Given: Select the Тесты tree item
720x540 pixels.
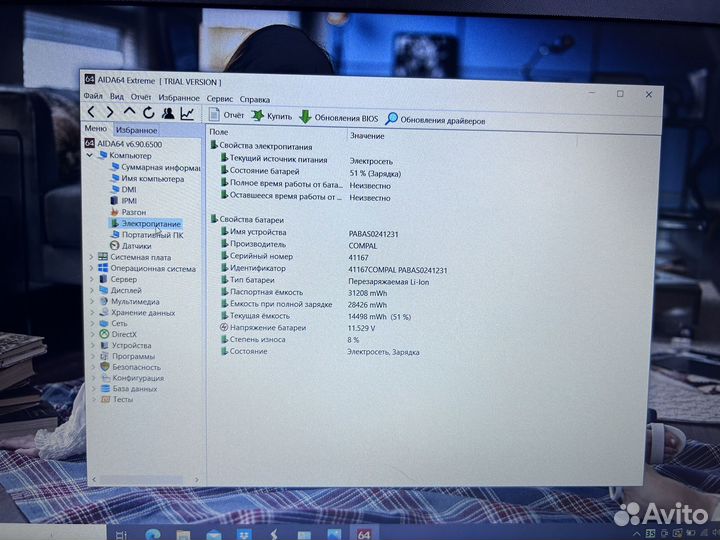Looking at the screenshot, I should tap(117, 399).
